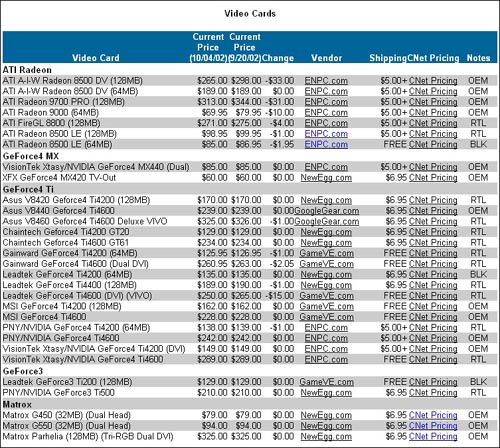Screen dimensions: 500x448
Task: Open CNet Pricing for VisionTek Xtasy Ti4600
Action: (433, 360)
